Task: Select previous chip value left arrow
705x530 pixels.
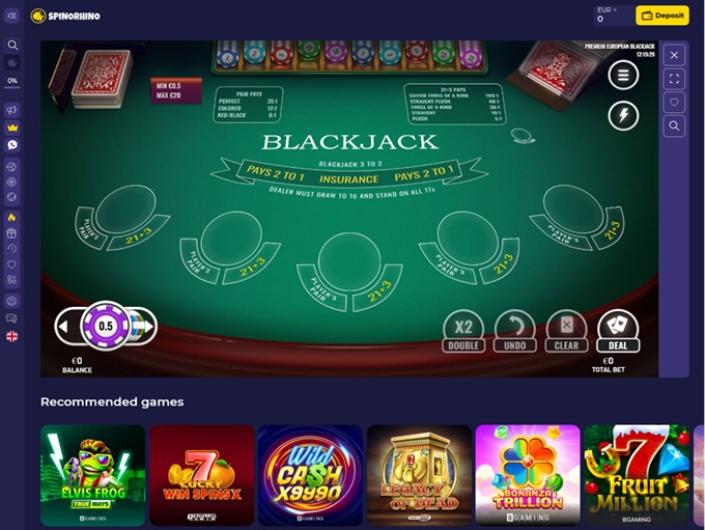Action: pyautogui.click(x=64, y=326)
